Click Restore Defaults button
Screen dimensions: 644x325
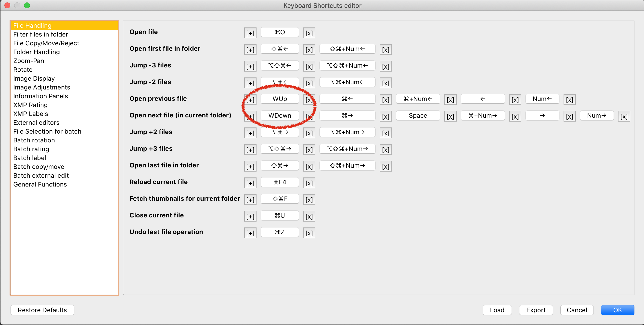[x=42, y=310]
